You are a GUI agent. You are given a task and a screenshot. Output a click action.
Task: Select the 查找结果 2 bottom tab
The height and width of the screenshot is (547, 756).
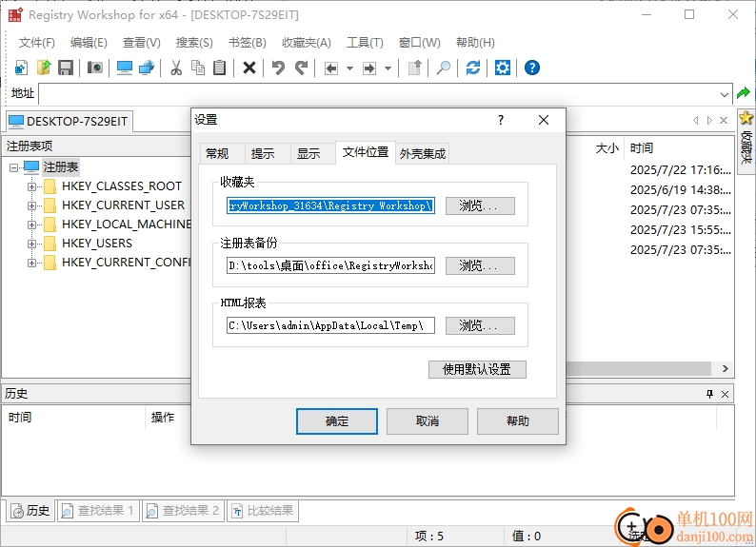(183, 511)
